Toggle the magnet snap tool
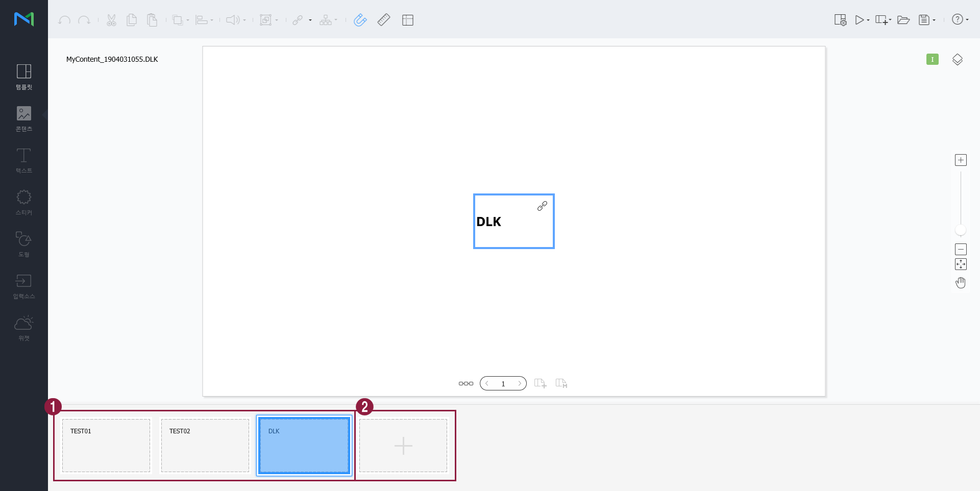Screen dimensions: 980x491 tap(360, 20)
